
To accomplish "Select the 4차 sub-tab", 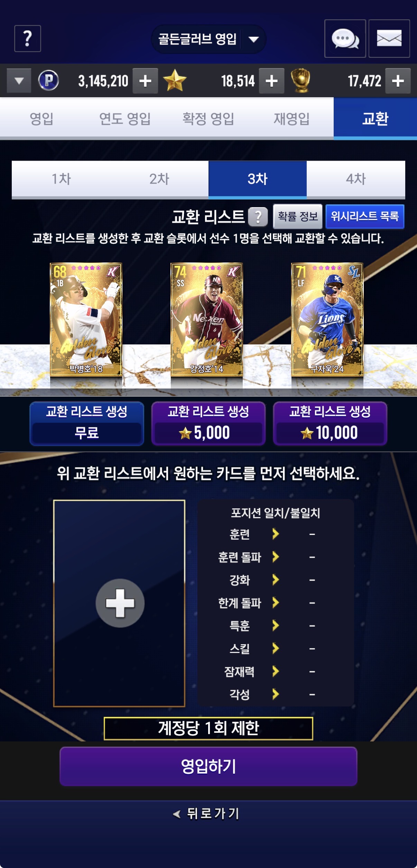I will (x=356, y=179).
